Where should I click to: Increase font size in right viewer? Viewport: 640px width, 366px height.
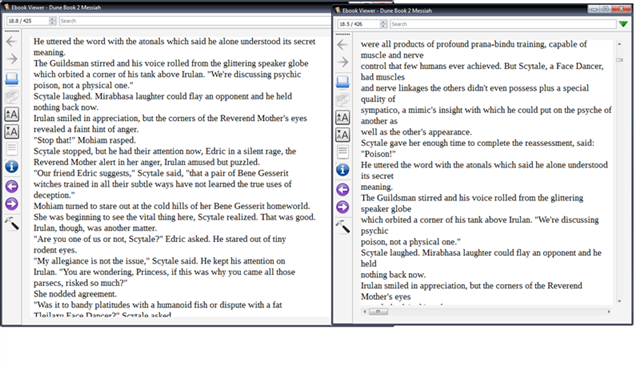342,118
